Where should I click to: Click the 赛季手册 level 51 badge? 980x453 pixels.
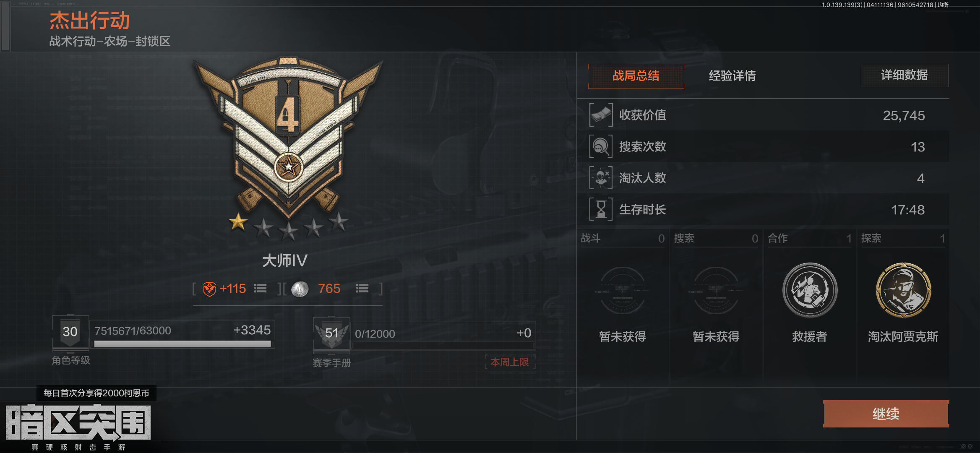click(331, 334)
